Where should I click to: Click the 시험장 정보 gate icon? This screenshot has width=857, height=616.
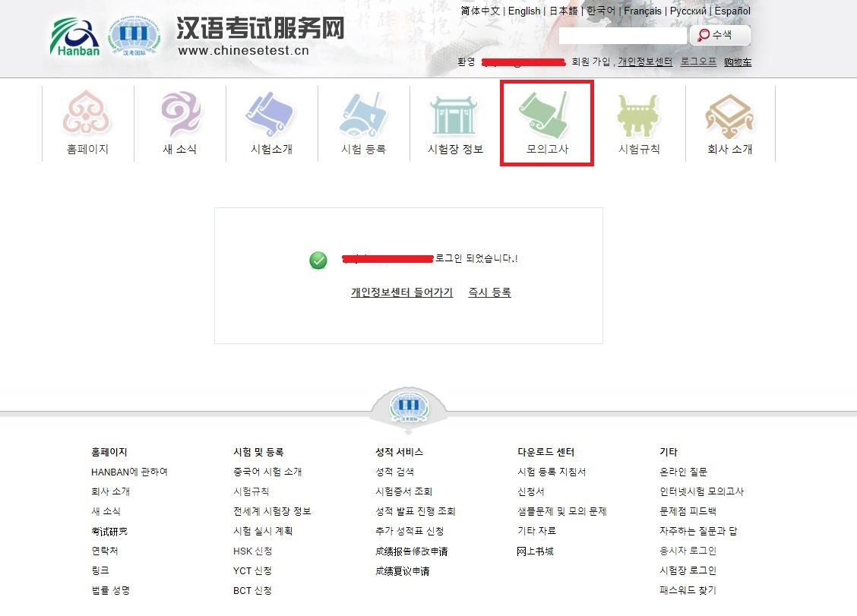tap(455, 115)
